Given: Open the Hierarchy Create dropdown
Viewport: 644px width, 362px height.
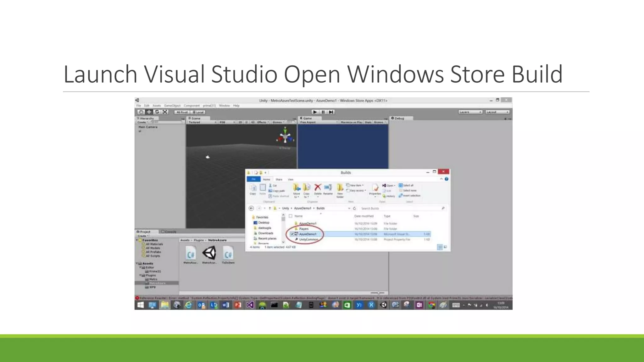Looking at the screenshot, I should coord(143,122).
